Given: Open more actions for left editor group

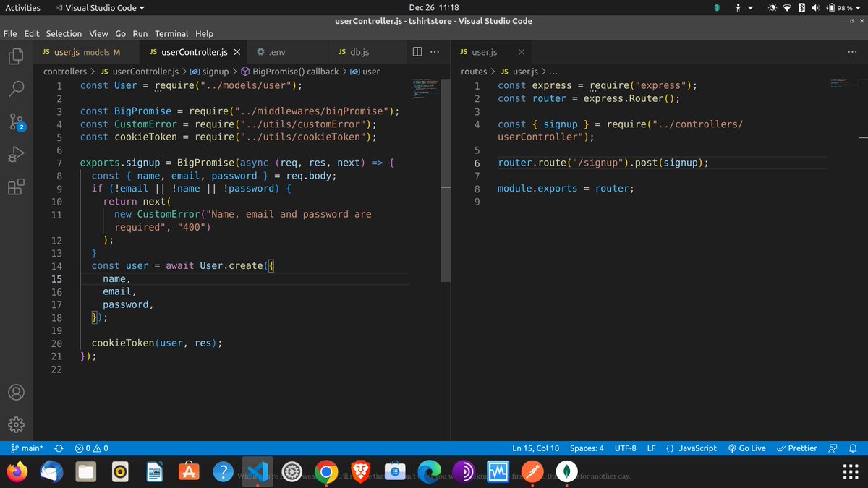Looking at the screenshot, I should click(434, 52).
